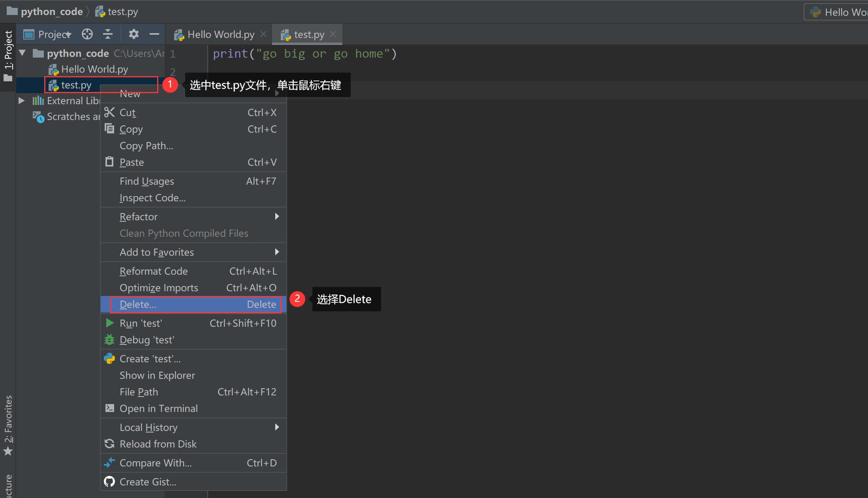The width and height of the screenshot is (868, 498).
Task: Select Reformat Code from context menu
Action: [153, 271]
